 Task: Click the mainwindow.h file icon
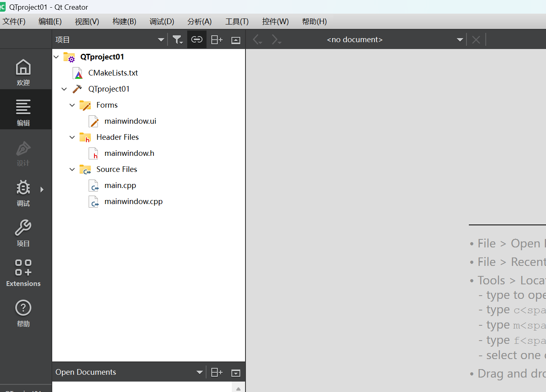[x=94, y=153]
